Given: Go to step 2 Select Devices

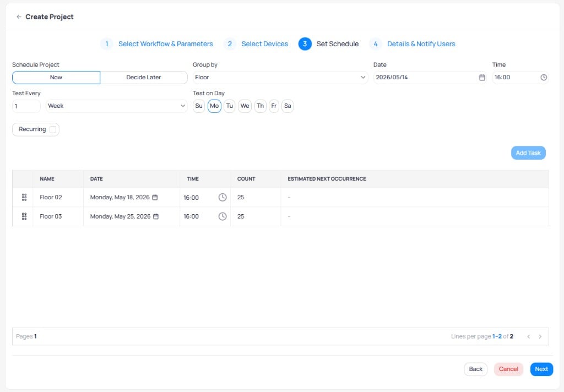Looking at the screenshot, I should coord(256,44).
